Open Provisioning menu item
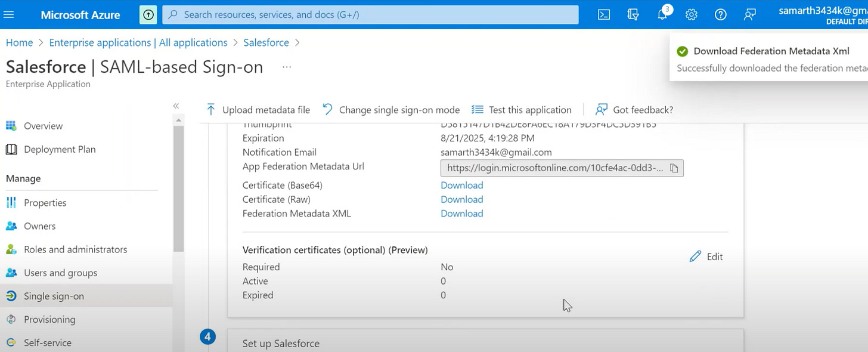Viewport: 868px width, 352px height. (49, 319)
